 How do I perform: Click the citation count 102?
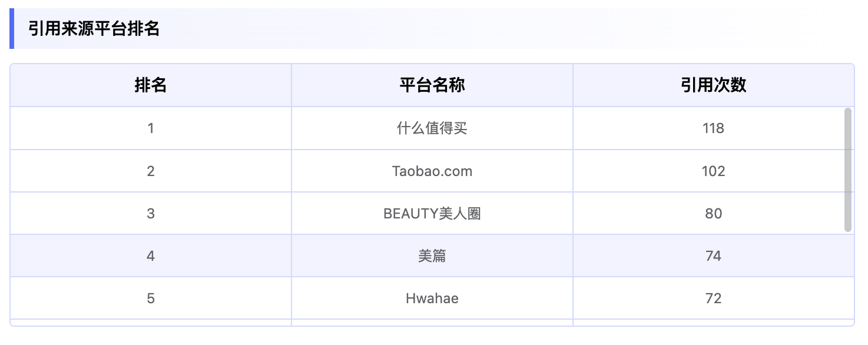(713, 171)
